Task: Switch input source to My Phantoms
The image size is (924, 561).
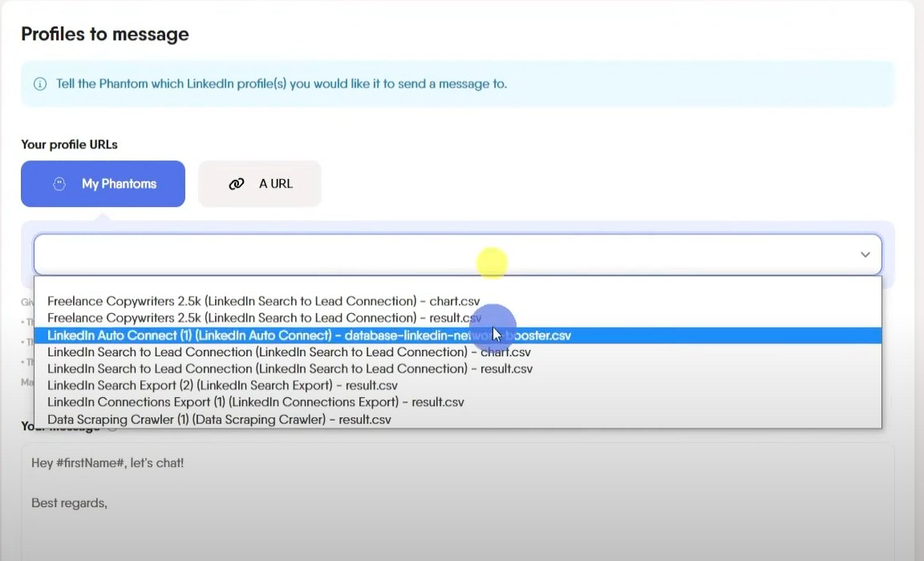Action: point(103,184)
